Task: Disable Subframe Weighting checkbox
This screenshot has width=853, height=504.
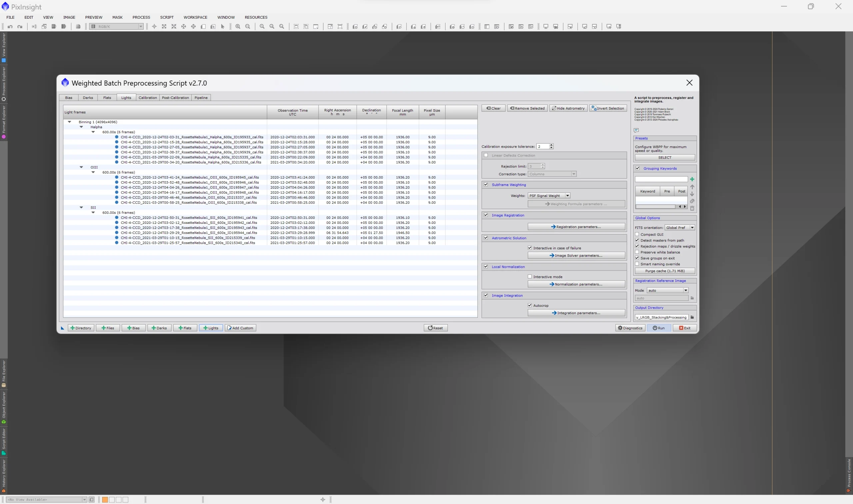Action: click(486, 185)
